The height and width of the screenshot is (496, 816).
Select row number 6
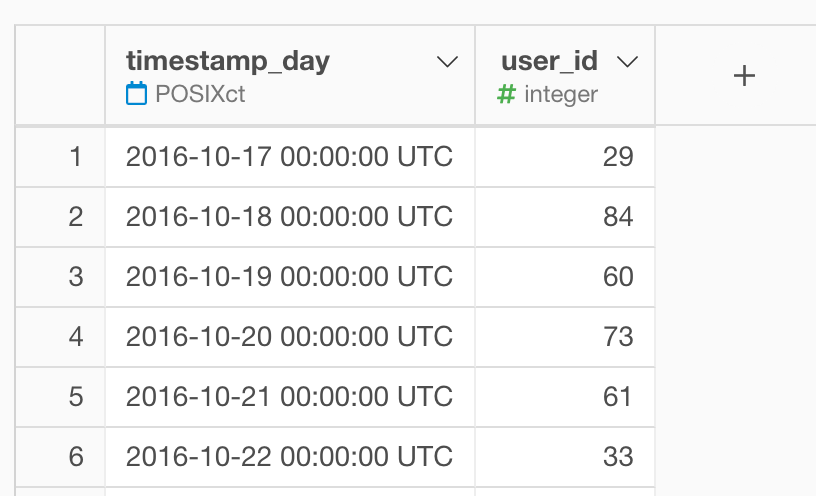click(x=75, y=457)
